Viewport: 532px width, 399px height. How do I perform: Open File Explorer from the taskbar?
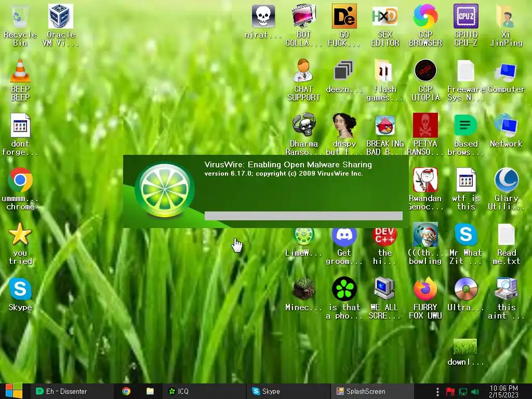click(150, 391)
